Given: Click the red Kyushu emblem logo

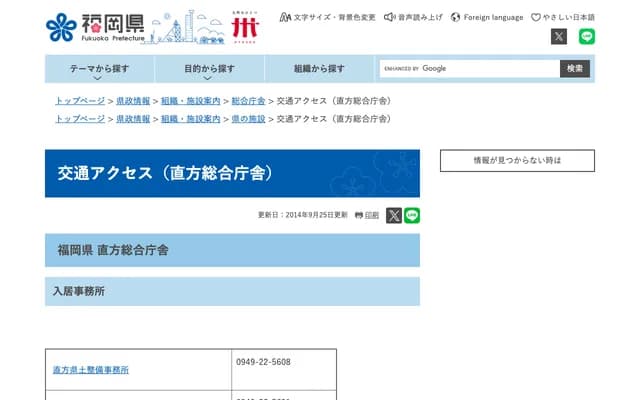Looking at the screenshot, I should [x=245, y=27].
